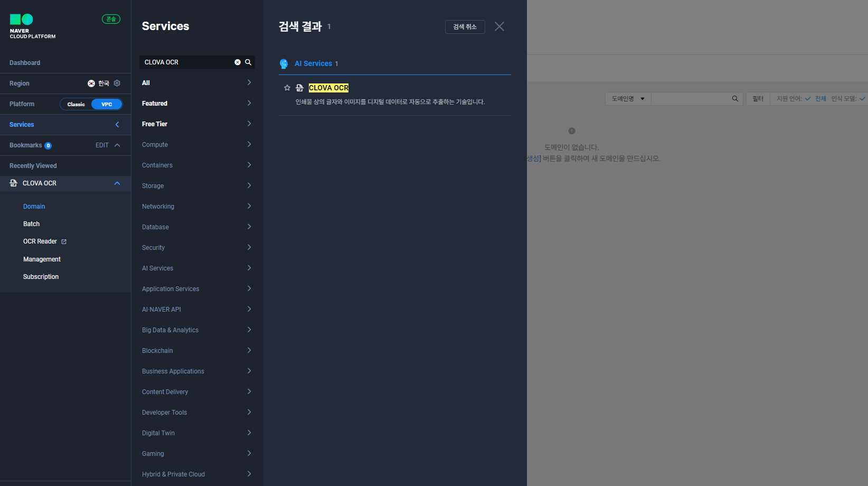Open Big Data & Analytics category

197,330
